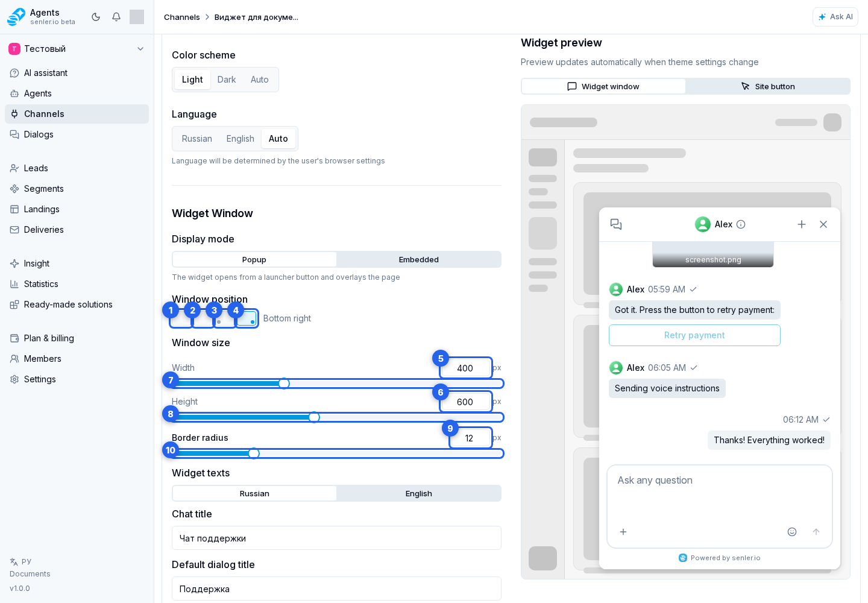Open Dialogs in the sidebar
868x603 pixels.
tap(77, 134)
